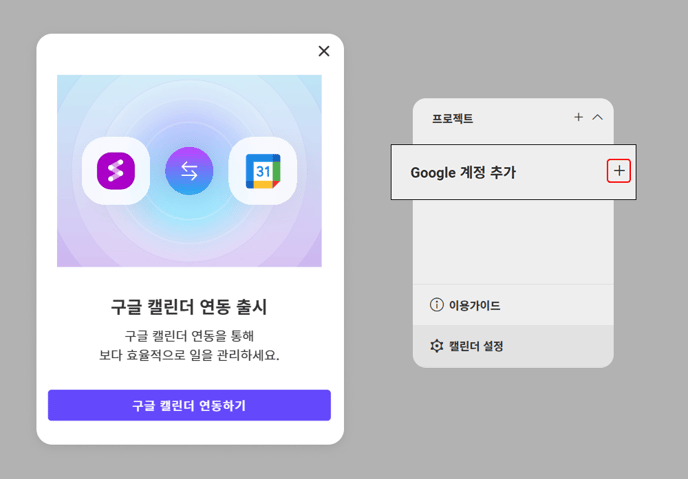Open 캘린더 설정 gear icon
688x479 pixels.
coord(437,346)
